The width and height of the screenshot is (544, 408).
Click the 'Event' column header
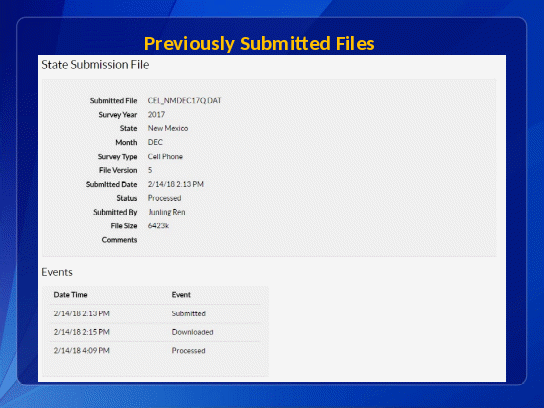coord(181,295)
